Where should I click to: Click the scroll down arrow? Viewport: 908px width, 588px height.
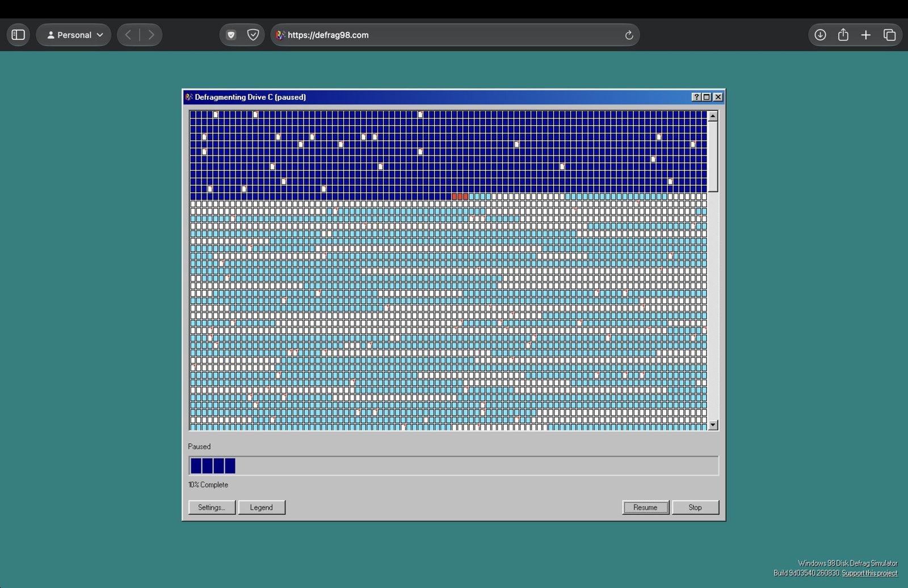pyautogui.click(x=713, y=425)
